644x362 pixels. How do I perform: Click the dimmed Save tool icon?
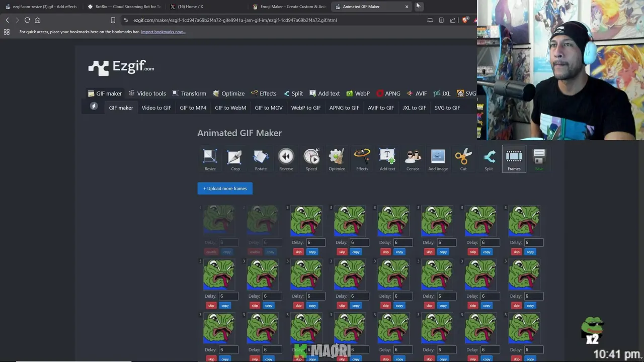point(539,159)
